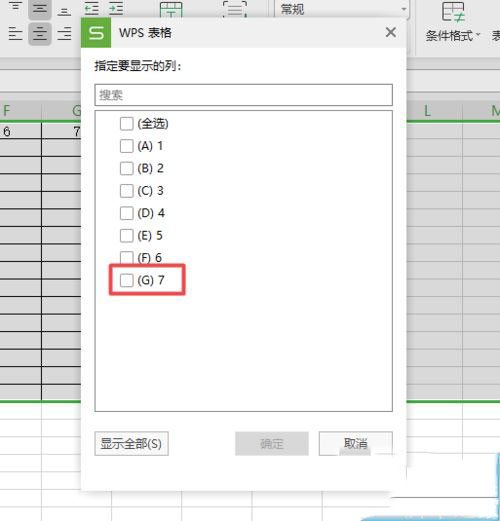Image resolution: width=500 pixels, height=521 pixels.
Task: Cancel with the 取消 button
Action: (x=355, y=444)
